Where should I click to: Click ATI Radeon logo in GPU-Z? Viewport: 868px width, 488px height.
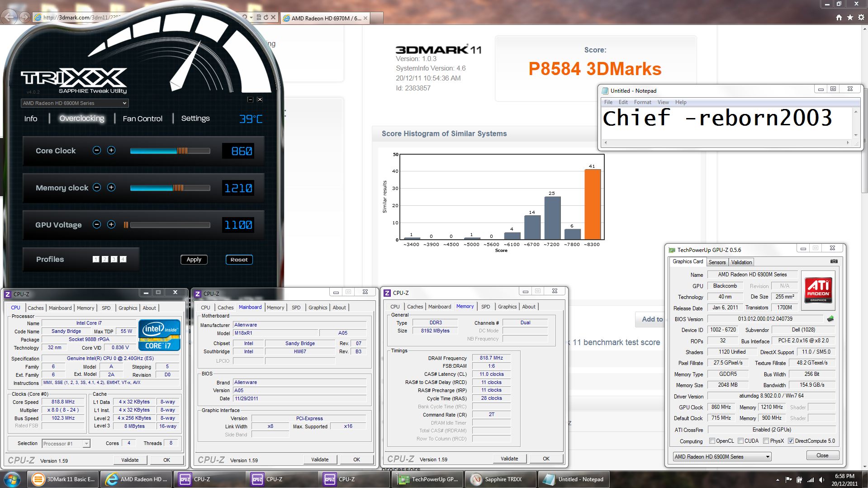(x=818, y=290)
